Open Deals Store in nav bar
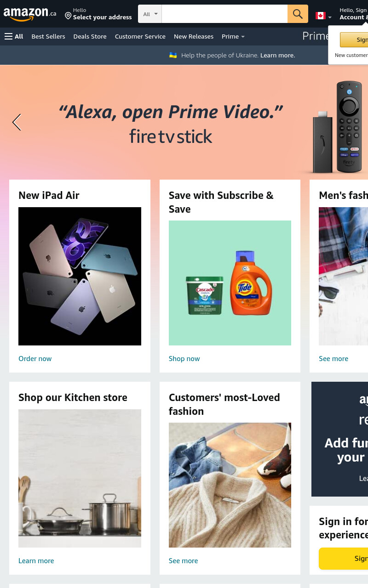 pos(90,36)
